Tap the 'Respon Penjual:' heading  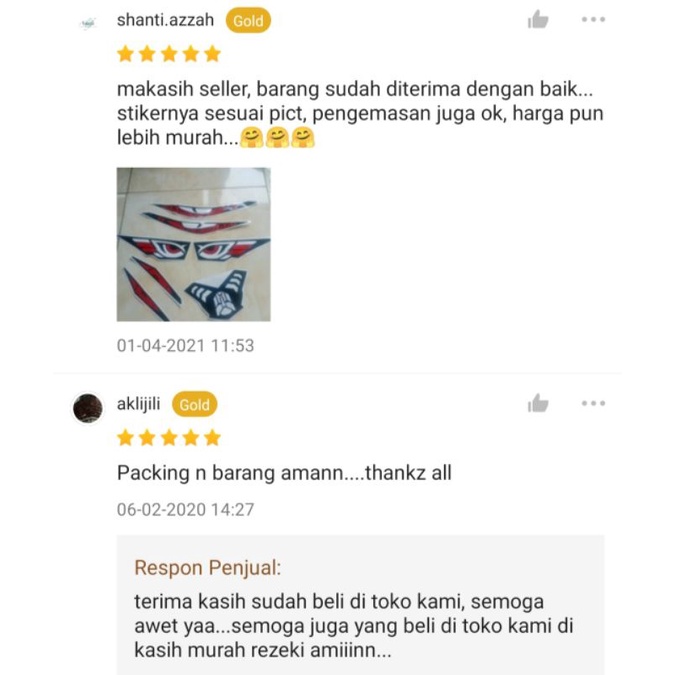[207, 567]
